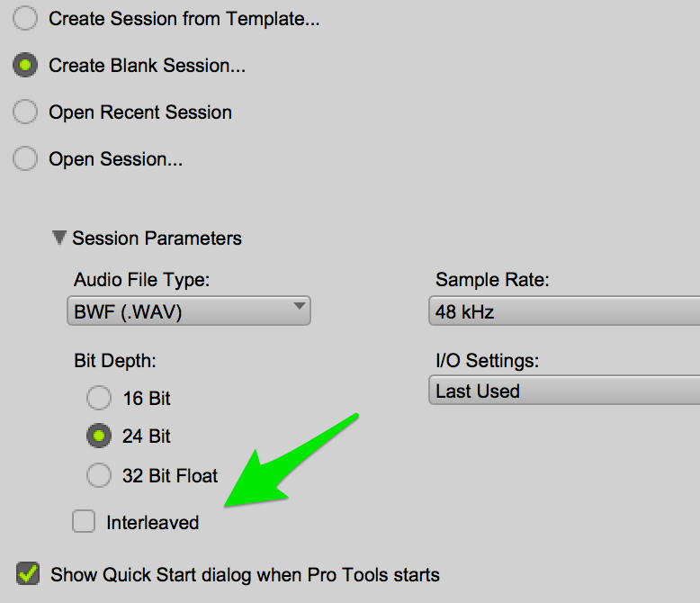Screen dimensions: 700x603
Task: Pick the Open Session... radio option
Action: [x=25, y=159]
